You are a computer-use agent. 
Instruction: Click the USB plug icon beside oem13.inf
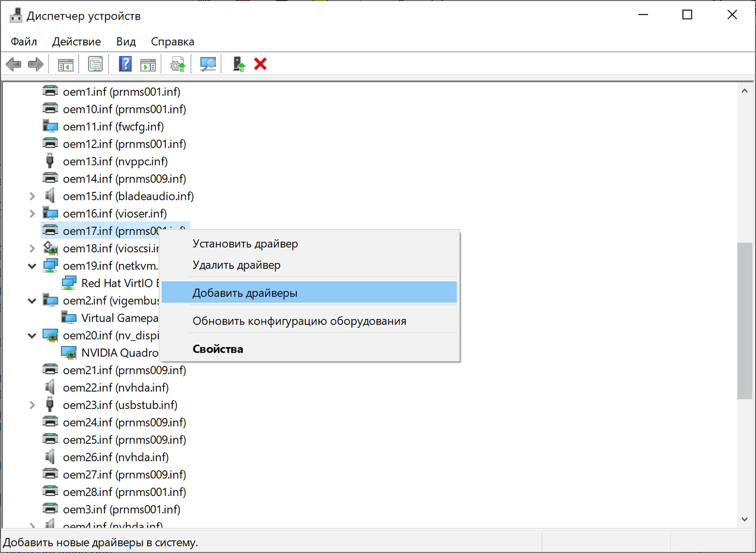tap(50, 161)
